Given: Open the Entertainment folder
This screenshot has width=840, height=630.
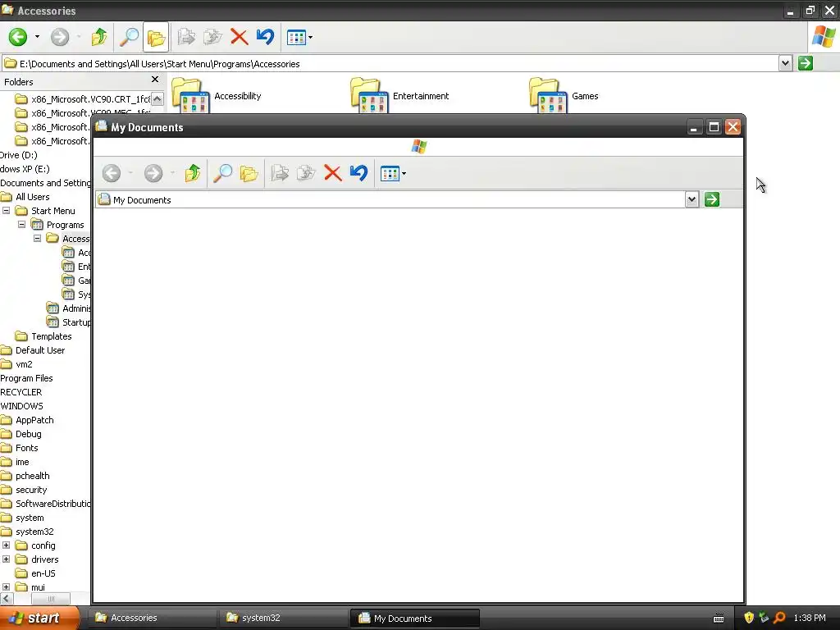Looking at the screenshot, I should [x=400, y=95].
